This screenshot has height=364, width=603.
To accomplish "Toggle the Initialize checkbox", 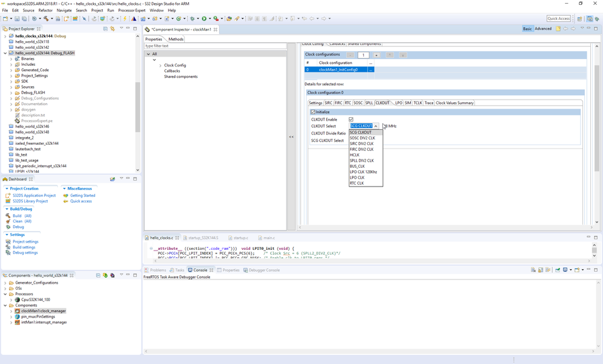I will (312, 112).
